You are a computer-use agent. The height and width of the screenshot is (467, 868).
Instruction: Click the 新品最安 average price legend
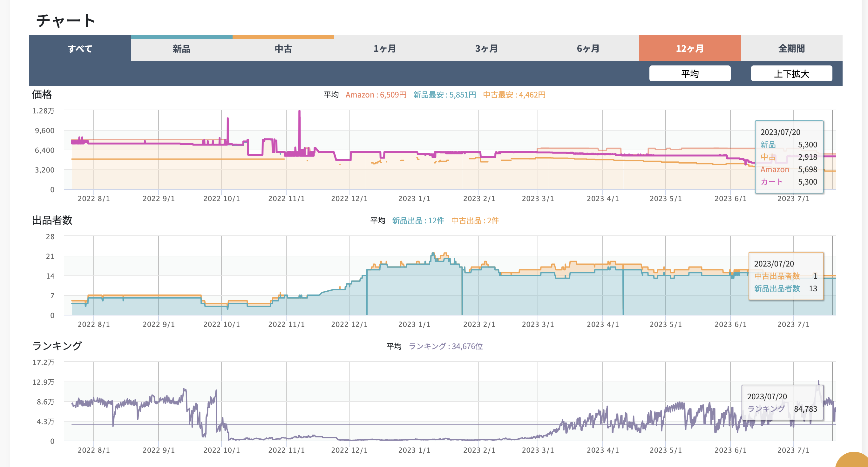[444, 95]
